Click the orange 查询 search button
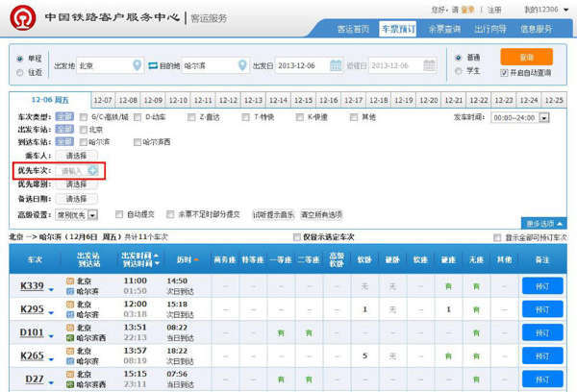 (x=525, y=57)
